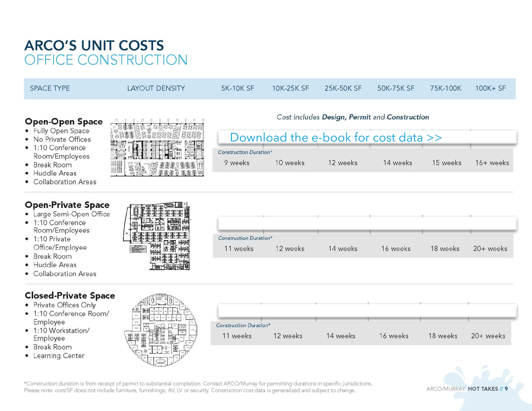Click the Open-Private Space blank cost bar
The image size is (532, 411).
[367, 223]
